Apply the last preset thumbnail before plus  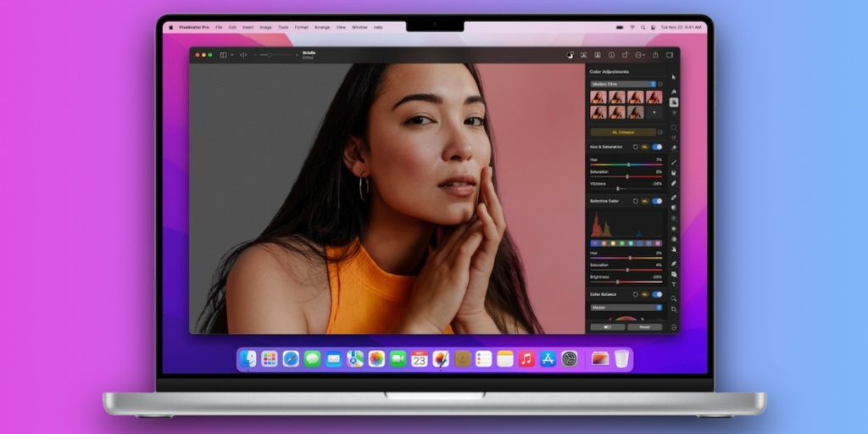(636, 113)
